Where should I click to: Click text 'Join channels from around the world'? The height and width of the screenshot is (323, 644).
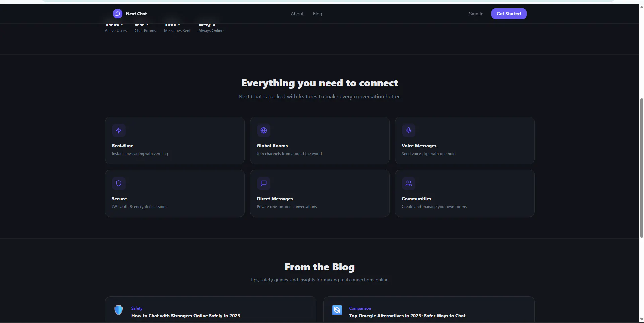[x=289, y=154]
